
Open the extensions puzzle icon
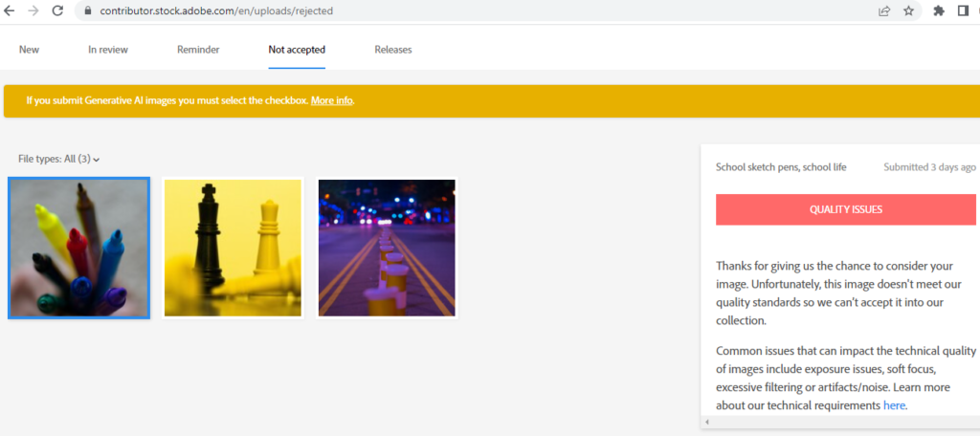939,11
